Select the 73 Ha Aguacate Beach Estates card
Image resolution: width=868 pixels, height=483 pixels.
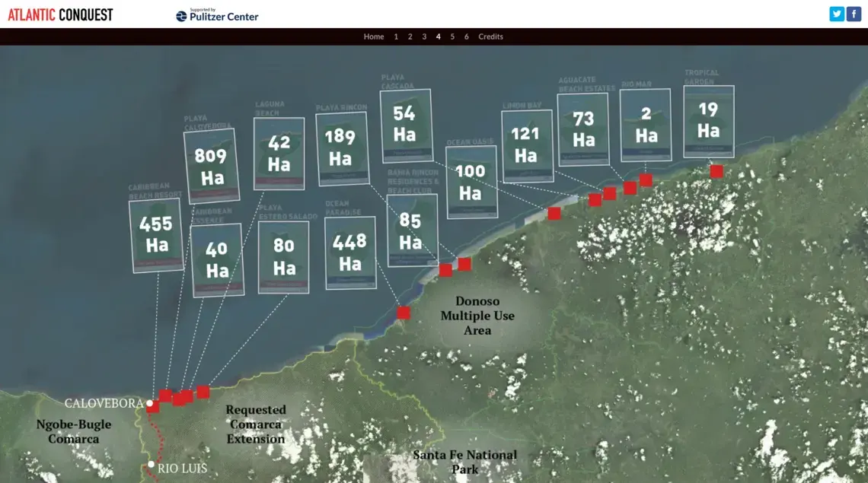point(583,129)
